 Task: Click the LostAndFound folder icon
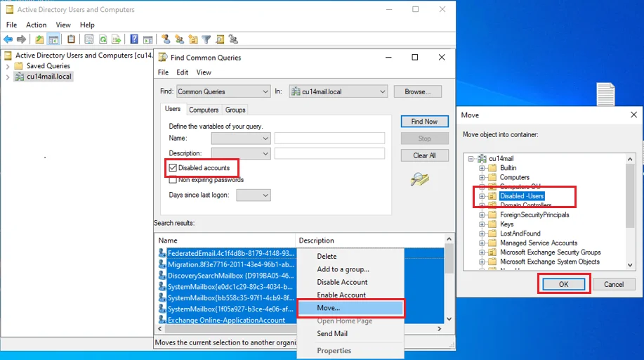point(492,233)
